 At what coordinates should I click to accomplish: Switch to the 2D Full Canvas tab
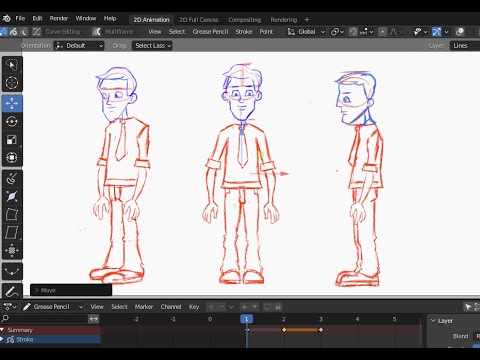(199, 20)
